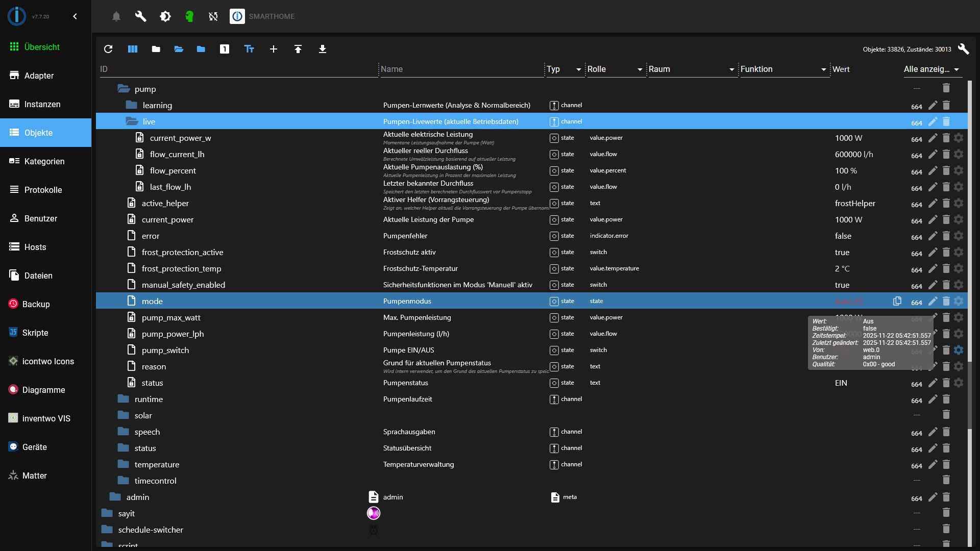980x551 pixels.
Task: Export objects via the download icon
Action: click(322, 49)
